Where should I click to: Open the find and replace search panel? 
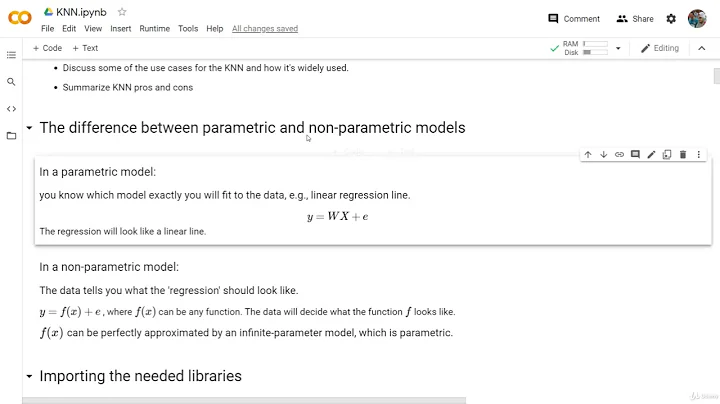click(x=11, y=82)
